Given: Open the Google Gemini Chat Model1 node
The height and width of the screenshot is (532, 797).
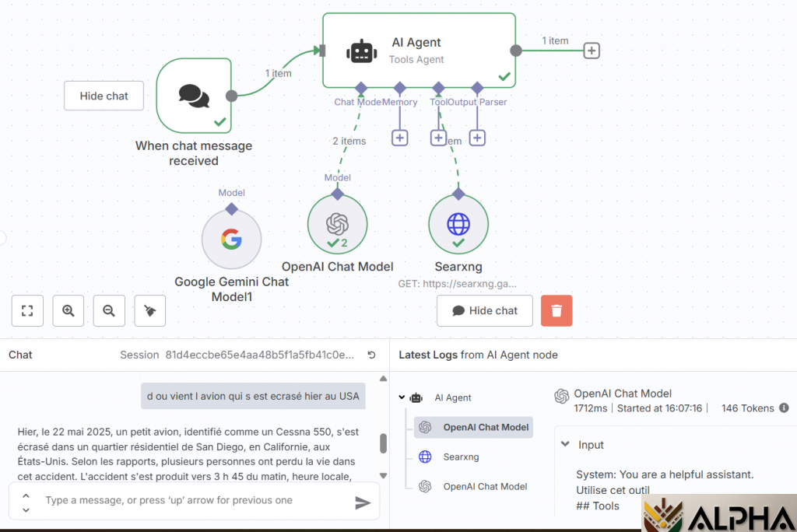Looking at the screenshot, I should (231, 240).
